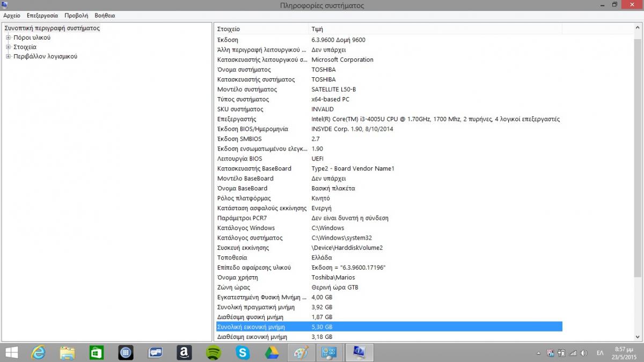This screenshot has width=644, height=362.
Task: Click the Στοιχείο column header
Action: [x=262, y=29]
